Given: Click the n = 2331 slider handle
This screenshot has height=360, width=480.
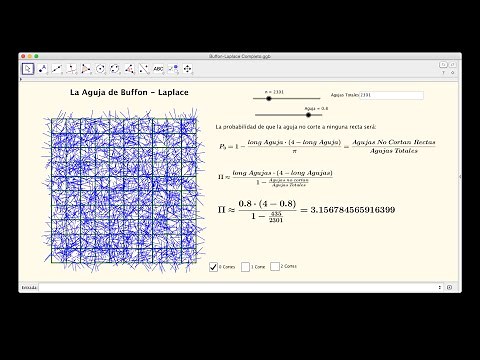Looking at the screenshot, I should tap(269, 98).
